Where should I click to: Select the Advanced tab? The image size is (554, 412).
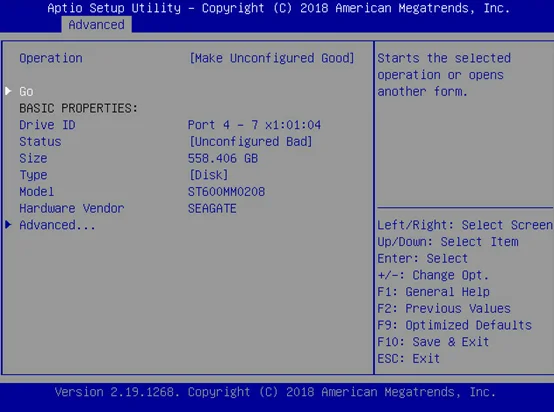tap(96, 25)
